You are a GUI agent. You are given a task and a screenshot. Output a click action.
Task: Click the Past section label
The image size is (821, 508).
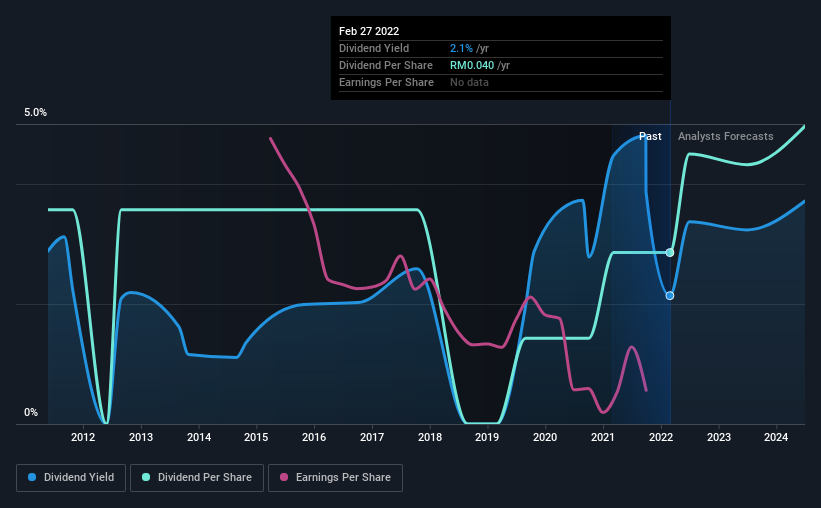point(650,136)
